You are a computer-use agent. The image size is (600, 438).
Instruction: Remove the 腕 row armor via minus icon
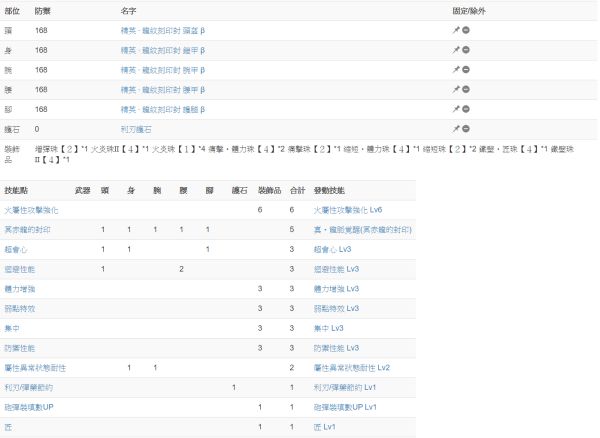(x=466, y=71)
